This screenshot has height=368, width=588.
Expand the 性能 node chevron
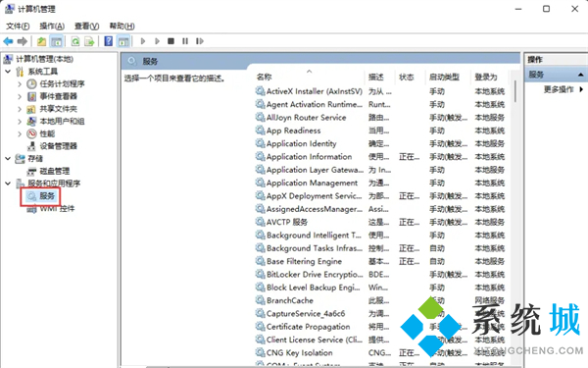[x=20, y=133]
